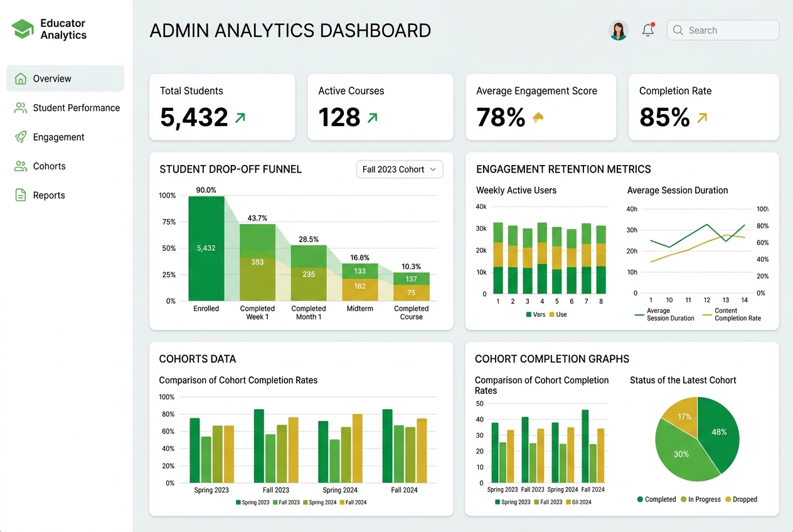Image resolution: width=793 pixels, height=532 pixels.
Task: Click the COHORT COMPLETION GRAPHS heading
Action: pyautogui.click(x=552, y=359)
